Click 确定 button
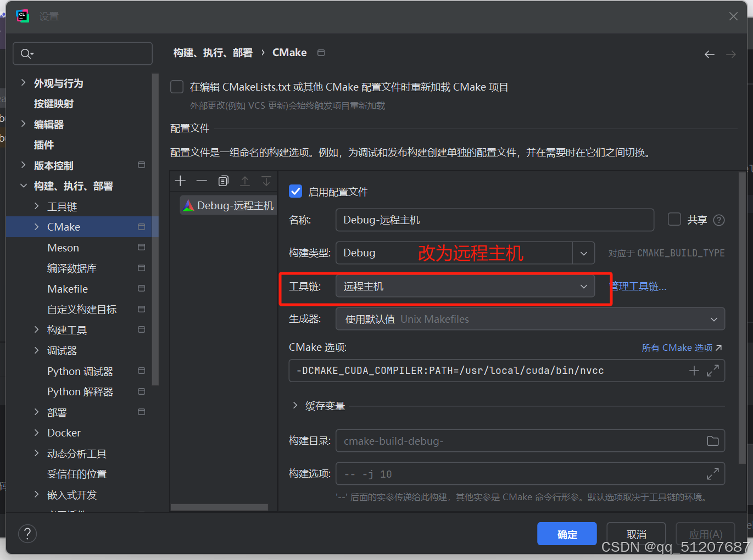 [x=567, y=534]
